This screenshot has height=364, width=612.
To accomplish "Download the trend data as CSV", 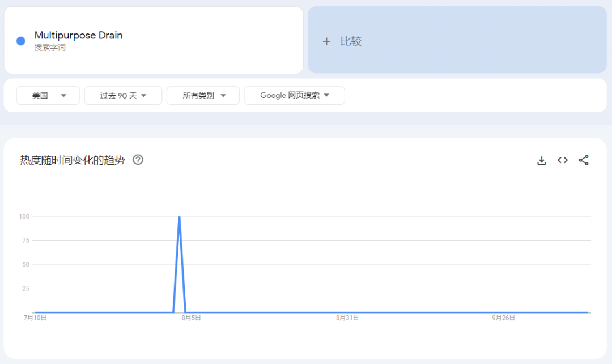I will pyautogui.click(x=541, y=160).
